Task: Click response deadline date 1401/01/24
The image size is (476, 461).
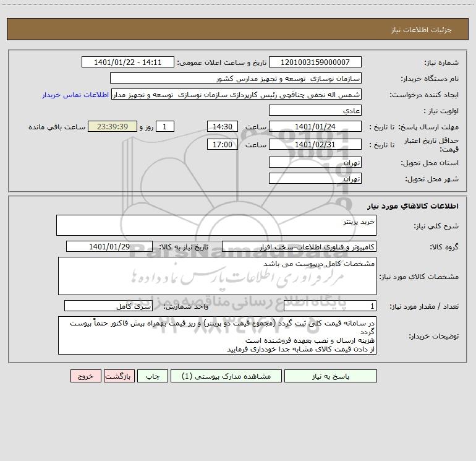Action: [x=315, y=126]
